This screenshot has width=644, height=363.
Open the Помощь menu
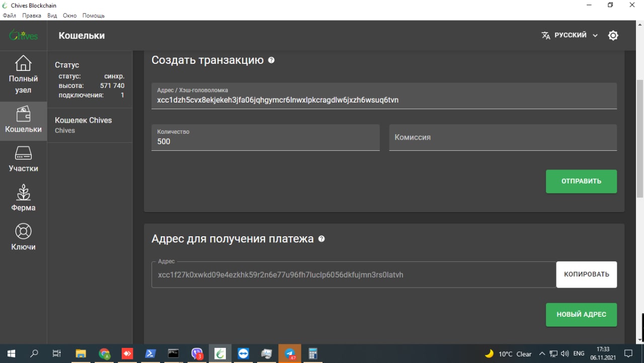pos(94,16)
